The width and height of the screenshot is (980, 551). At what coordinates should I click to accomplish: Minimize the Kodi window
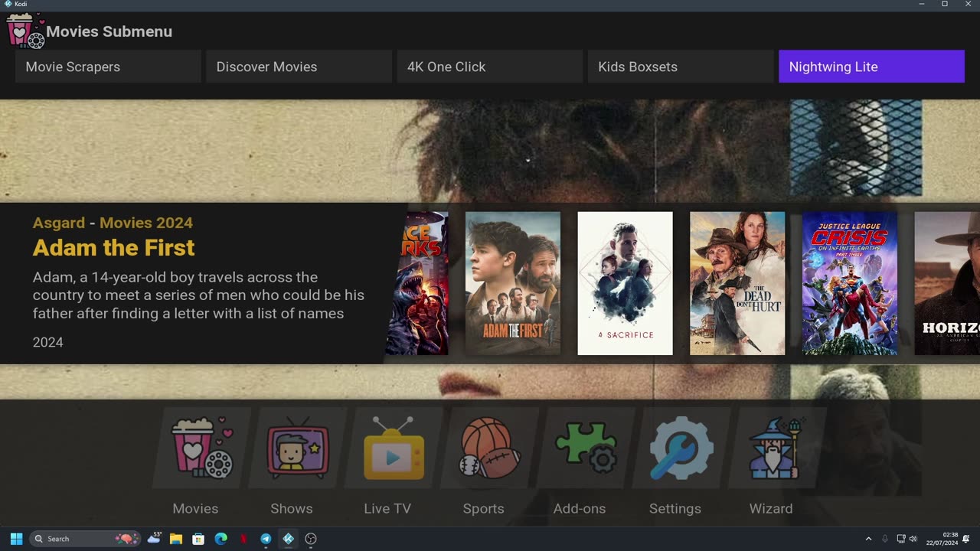click(921, 4)
